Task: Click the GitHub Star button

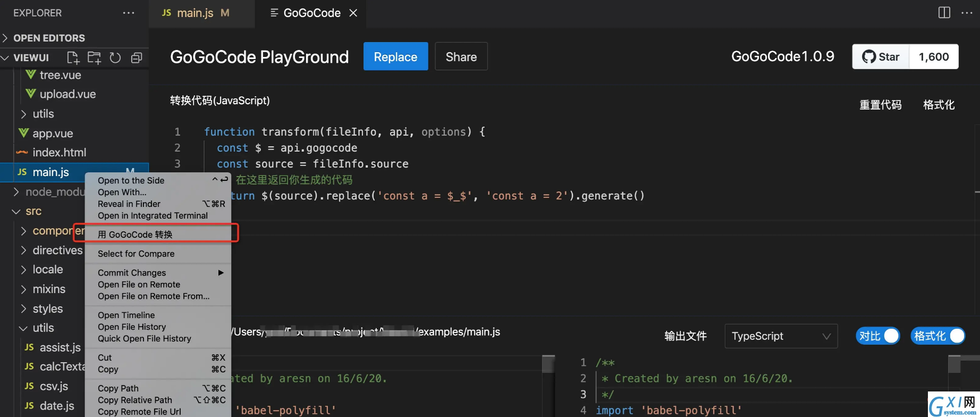Action: point(881,57)
